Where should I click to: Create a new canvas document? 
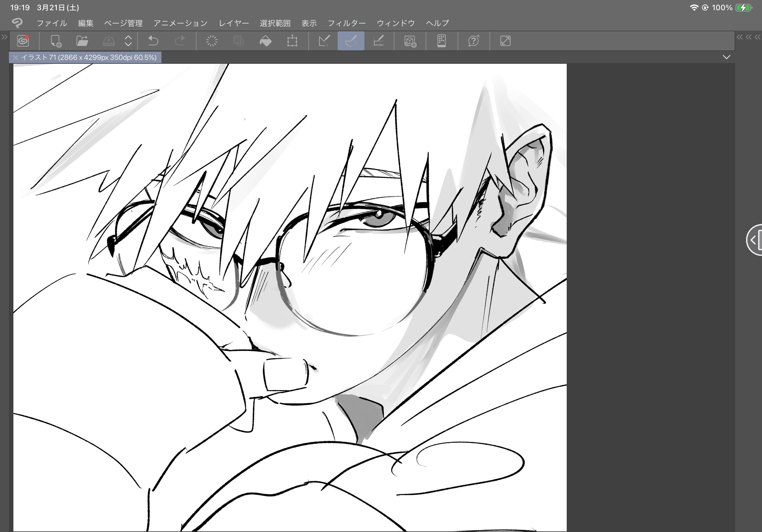click(x=56, y=41)
